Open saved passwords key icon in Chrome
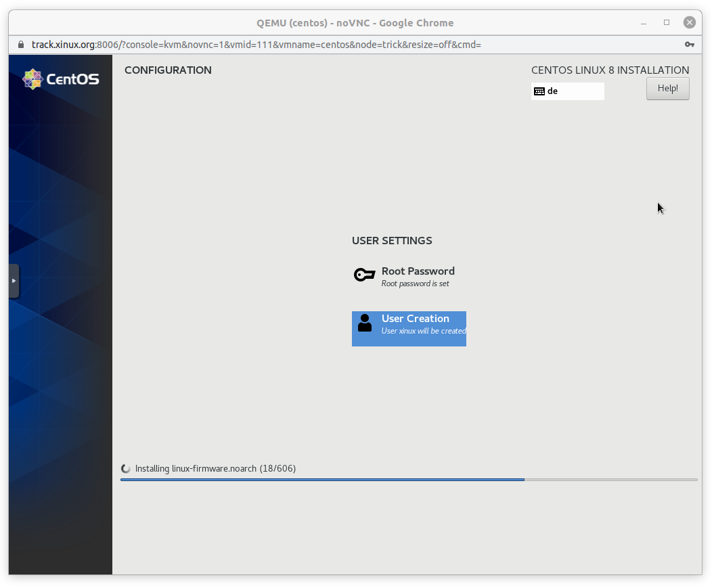Screen dimensions: 714x588 [x=689, y=45]
